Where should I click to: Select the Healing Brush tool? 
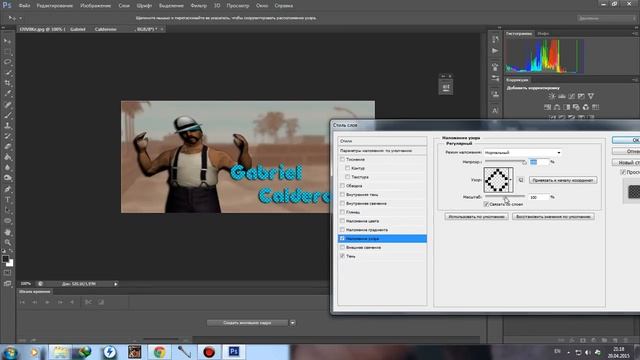[x=7, y=104]
